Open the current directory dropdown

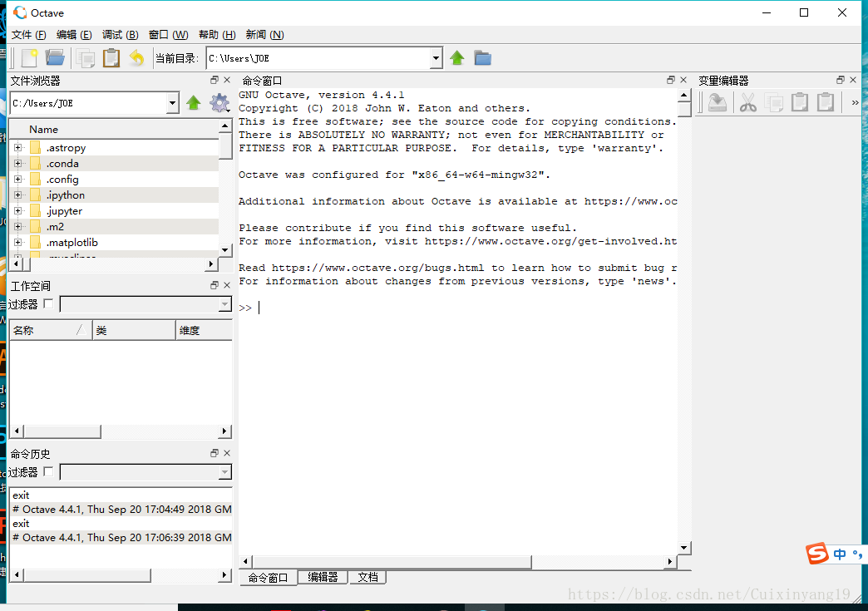[x=436, y=58]
